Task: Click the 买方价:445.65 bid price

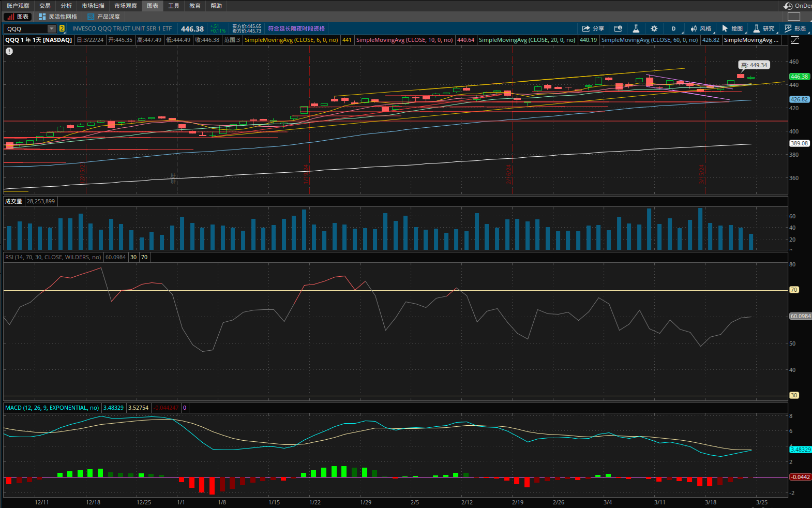Action: [247, 26]
